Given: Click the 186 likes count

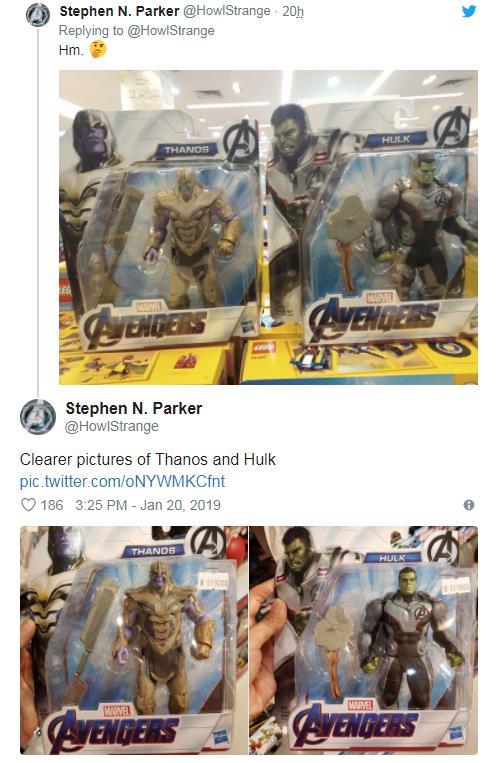Looking at the screenshot, I should [x=52, y=505].
